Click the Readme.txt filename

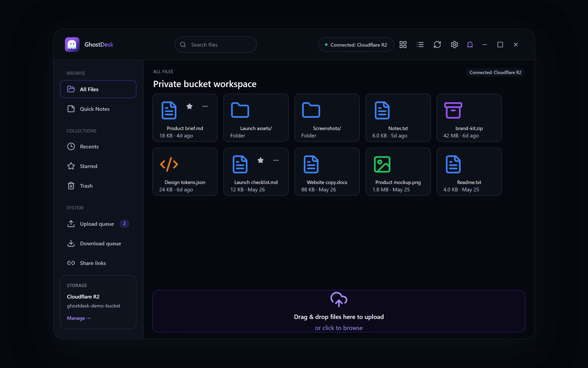tap(469, 182)
